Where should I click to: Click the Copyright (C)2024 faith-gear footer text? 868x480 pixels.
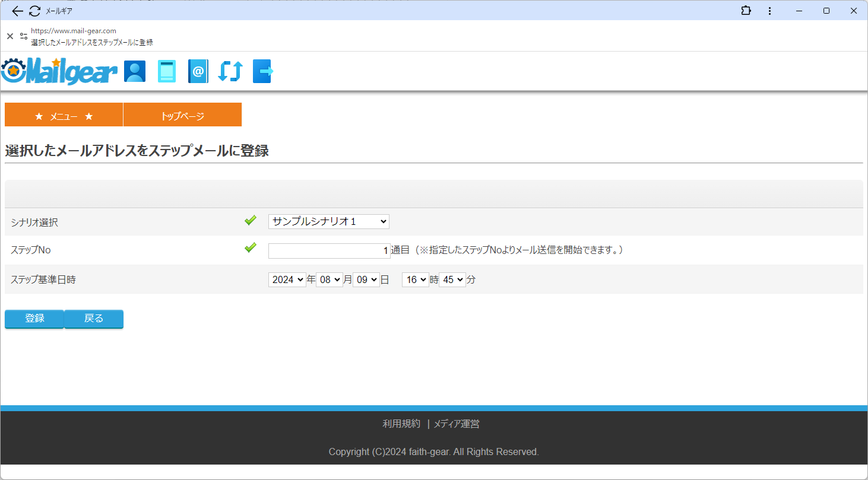click(434, 452)
